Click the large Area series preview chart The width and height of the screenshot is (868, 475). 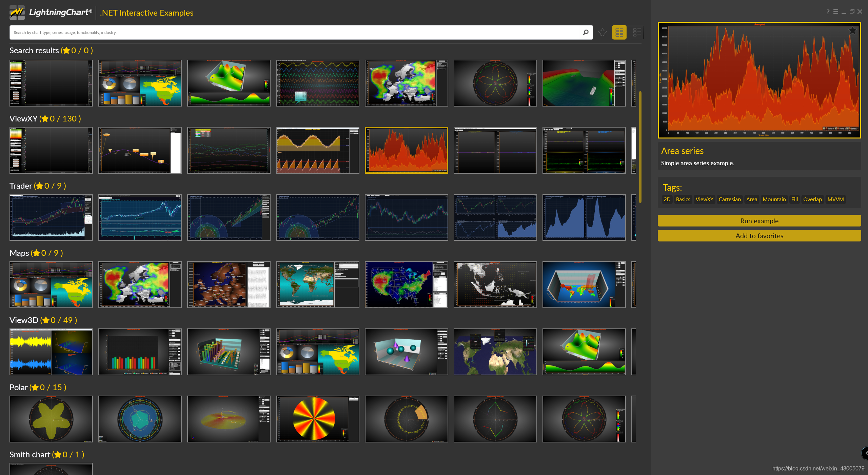[x=759, y=80]
